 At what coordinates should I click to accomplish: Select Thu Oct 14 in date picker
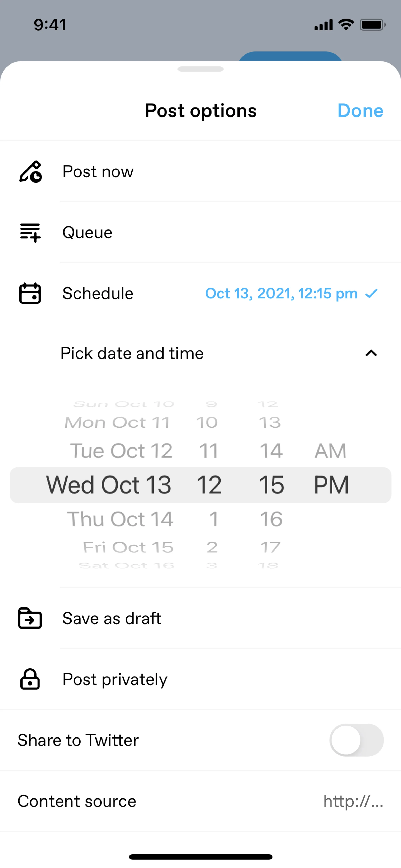coord(120,519)
